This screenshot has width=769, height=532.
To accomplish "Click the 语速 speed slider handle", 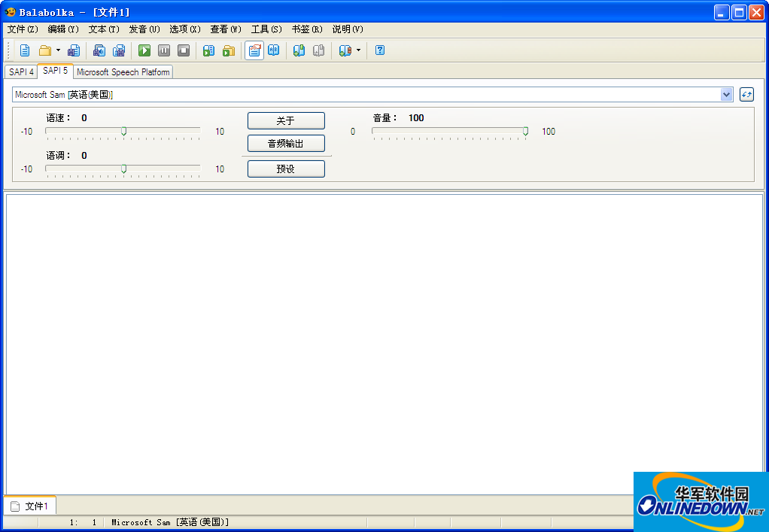I will [123, 131].
